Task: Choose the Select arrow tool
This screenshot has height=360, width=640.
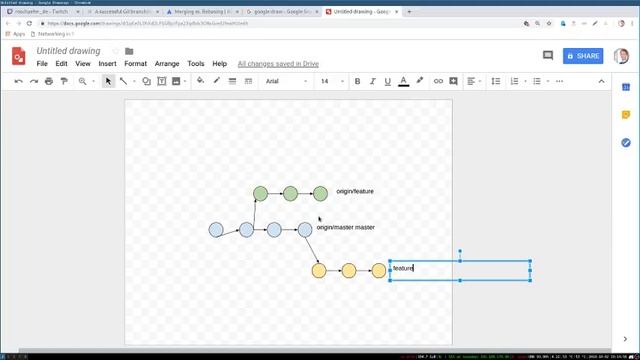Action: tap(108, 81)
